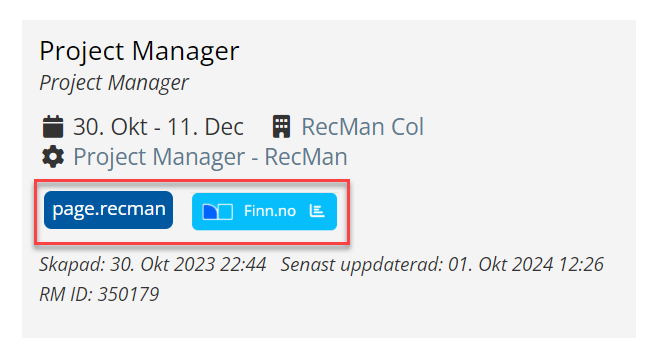Click the calendar icon beside the dates
Viewport: 658px width, 362px height.
pos(53,127)
